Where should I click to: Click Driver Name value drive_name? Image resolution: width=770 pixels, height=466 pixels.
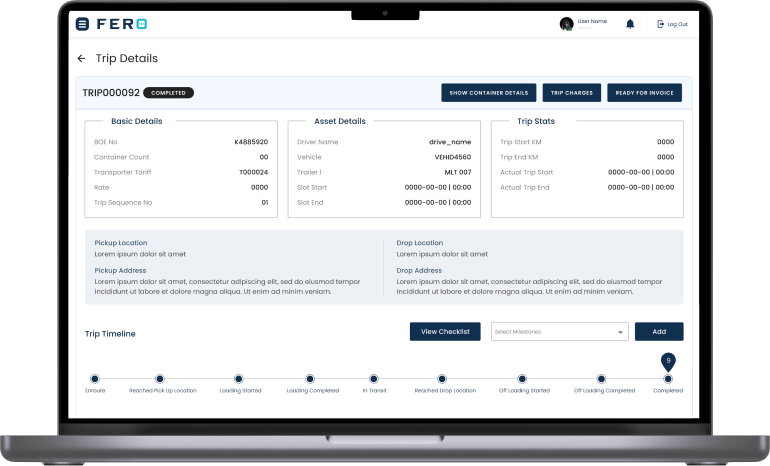click(450, 142)
